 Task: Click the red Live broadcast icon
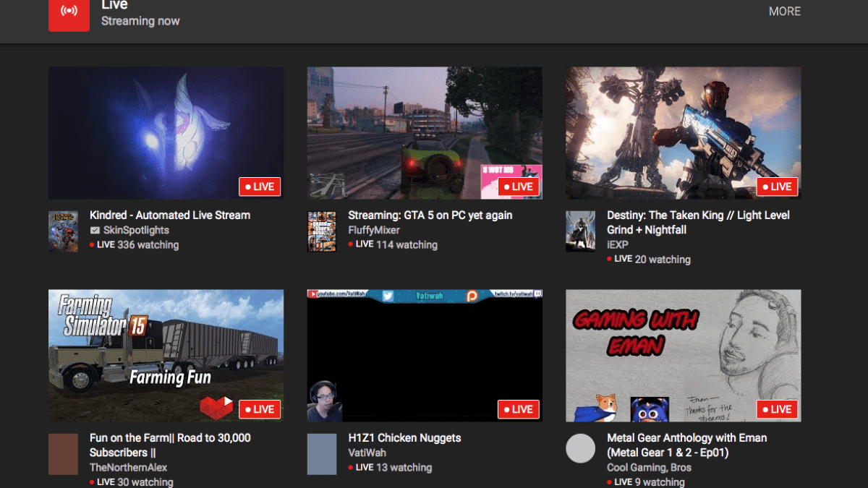tap(69, 12)
